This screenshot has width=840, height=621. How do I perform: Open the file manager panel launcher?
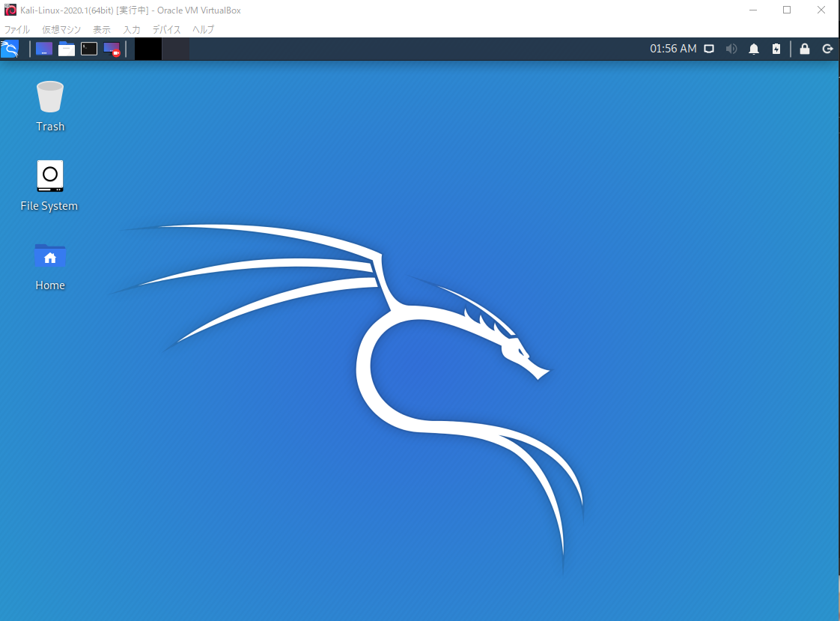(67, 49)
